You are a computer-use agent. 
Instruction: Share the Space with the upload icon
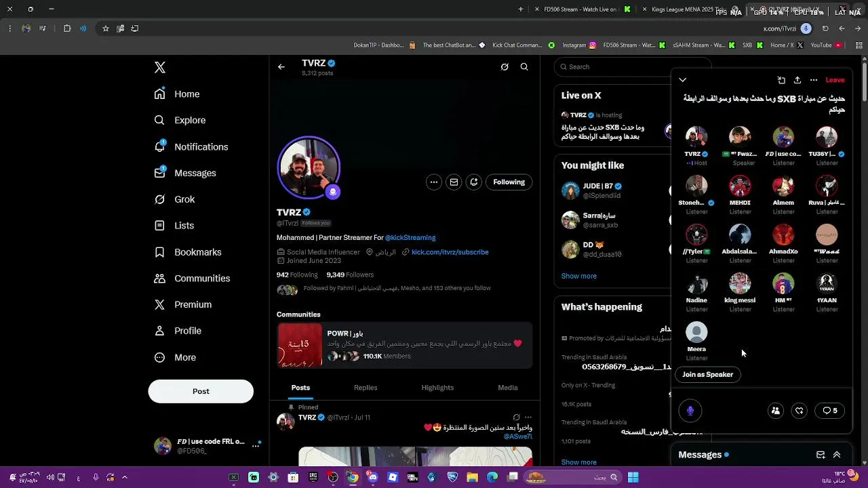[797, 80]
